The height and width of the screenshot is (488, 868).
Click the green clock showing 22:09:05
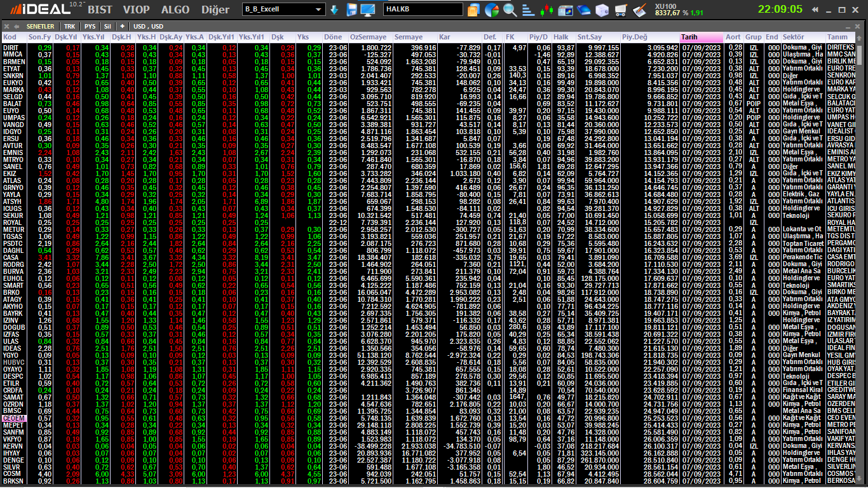click(780, 10)
